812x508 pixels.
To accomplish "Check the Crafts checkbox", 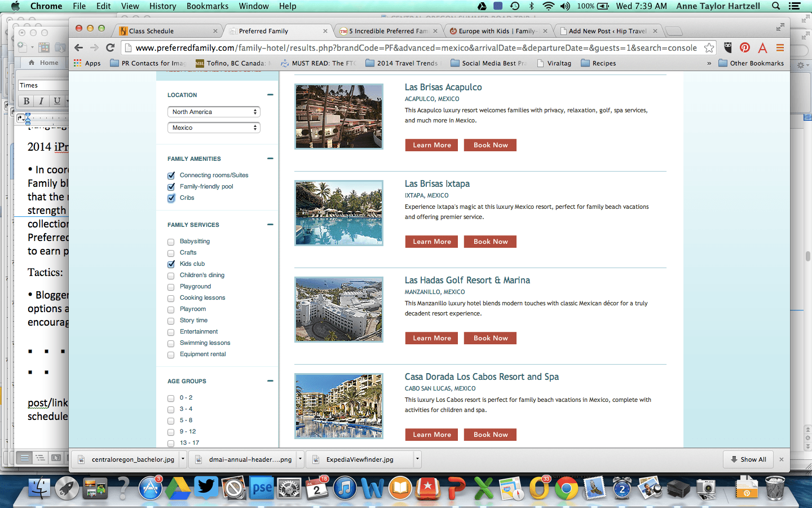I will point(171,253).
